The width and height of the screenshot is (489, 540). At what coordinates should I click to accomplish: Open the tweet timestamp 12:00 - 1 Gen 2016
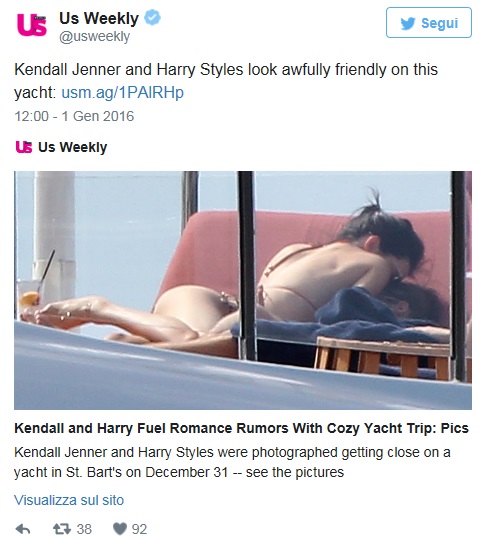(x=74, y=116)
